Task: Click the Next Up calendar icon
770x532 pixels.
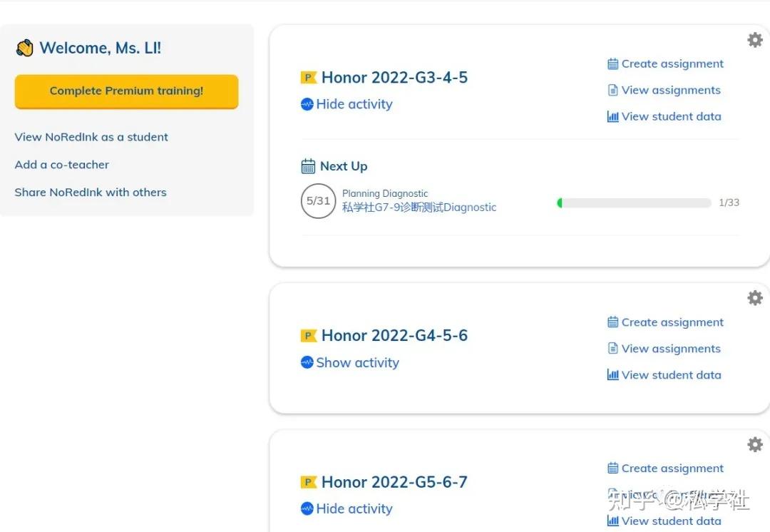Action: (x=308, y=166)
